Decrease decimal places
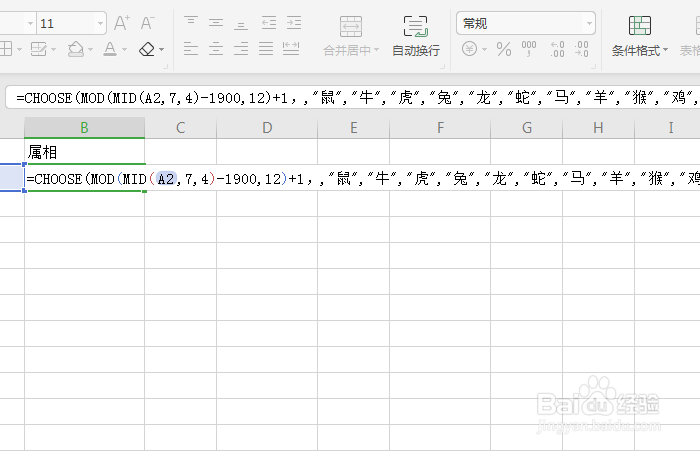Viewport: 700px width, 451px height. [x=581, y=49]
